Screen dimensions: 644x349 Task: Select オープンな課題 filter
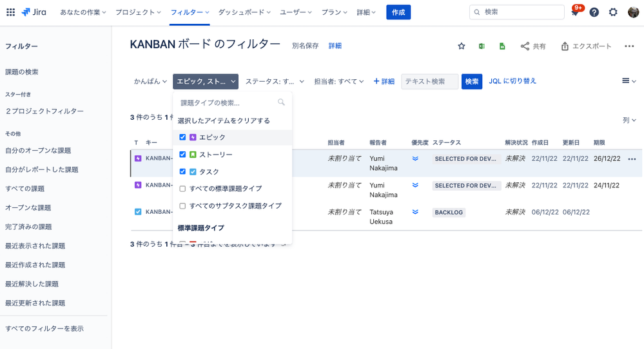tap(28, 207)
